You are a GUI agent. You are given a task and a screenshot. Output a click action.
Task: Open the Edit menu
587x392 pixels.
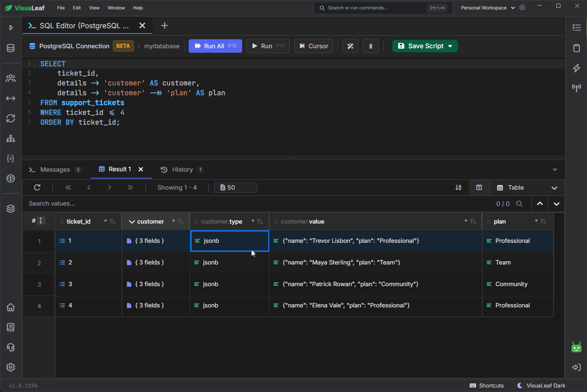pyautogui.click(x=77, y=8)
